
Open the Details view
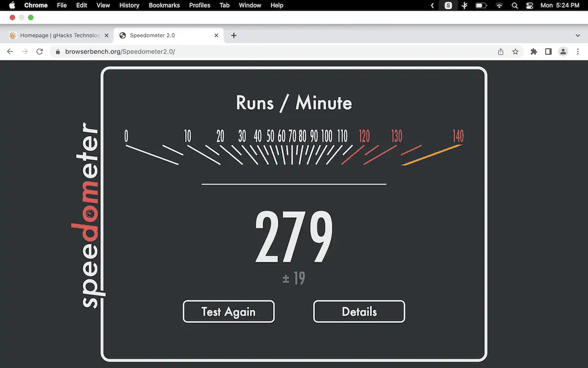(359, 312)
